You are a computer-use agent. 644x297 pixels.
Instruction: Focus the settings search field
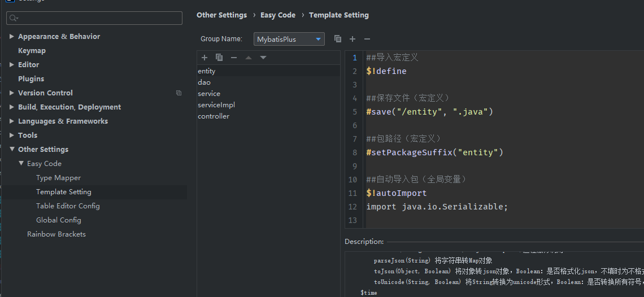pyautogui.click(x=94, y=18)
